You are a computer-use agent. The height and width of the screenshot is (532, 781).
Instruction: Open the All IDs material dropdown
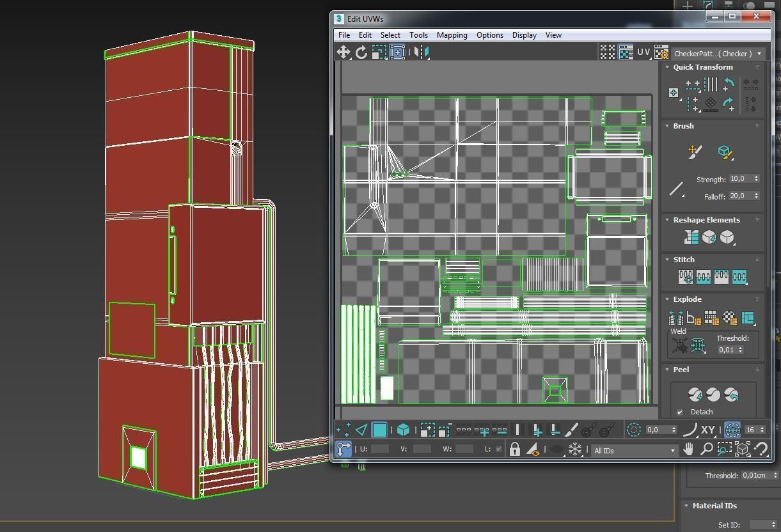[x=635, y=450]
